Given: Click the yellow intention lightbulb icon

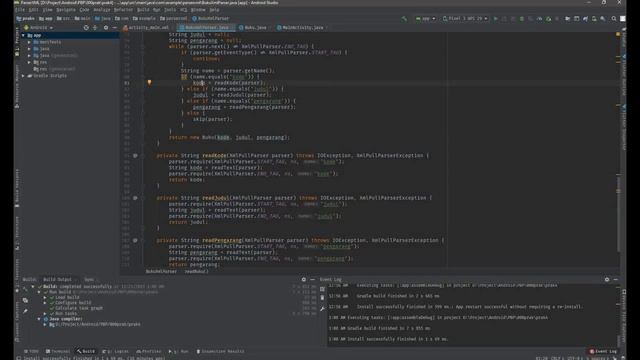Looking at the screenshot, I should (149, 82).
